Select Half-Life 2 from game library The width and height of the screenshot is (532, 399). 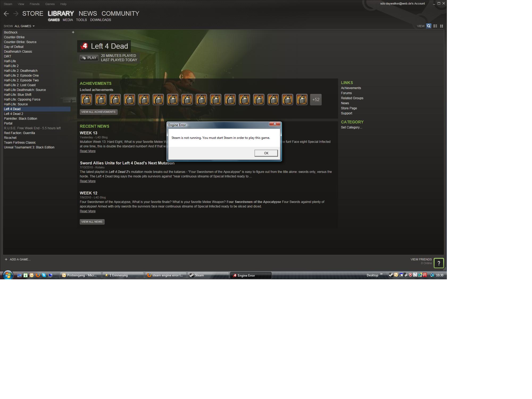(11, 65)
